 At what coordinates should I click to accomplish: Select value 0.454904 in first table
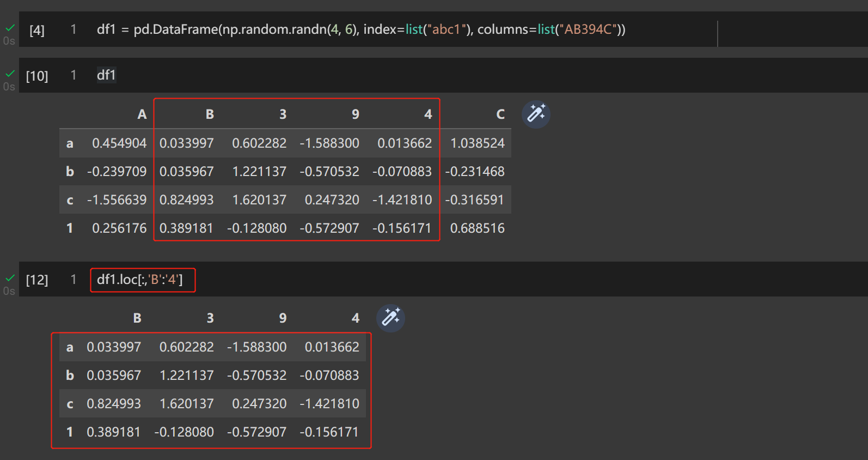(x=119, y=143)
